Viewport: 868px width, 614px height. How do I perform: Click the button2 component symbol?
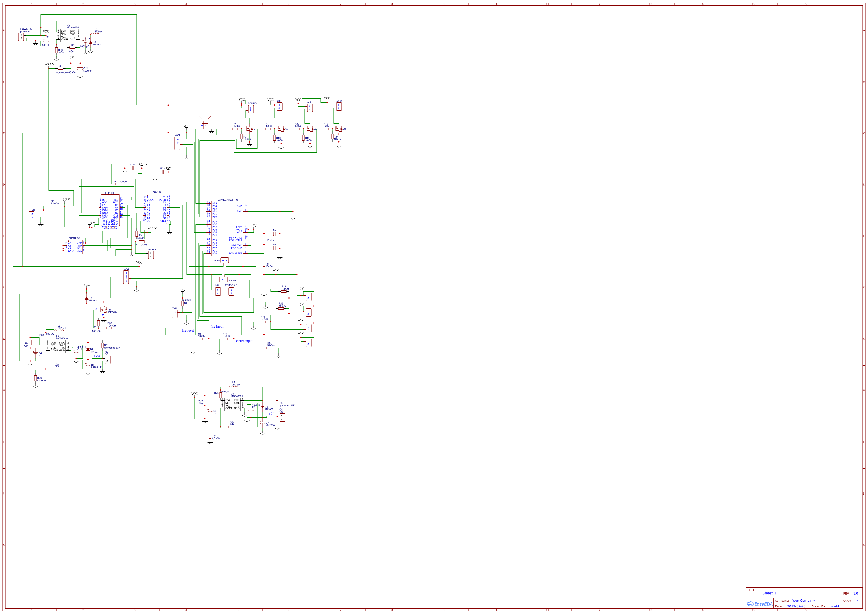click(x=224, y=280)
